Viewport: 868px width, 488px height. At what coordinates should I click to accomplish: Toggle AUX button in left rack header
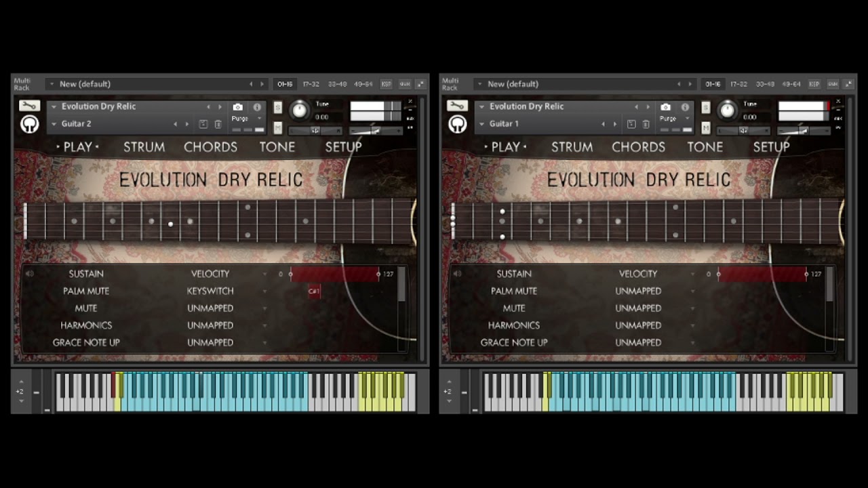pyautogui.click(x=405, y=84)
